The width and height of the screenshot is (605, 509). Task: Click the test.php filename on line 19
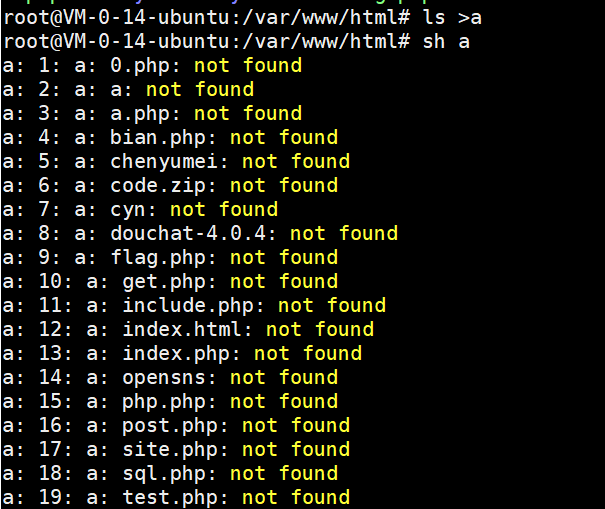coord(170,498)
